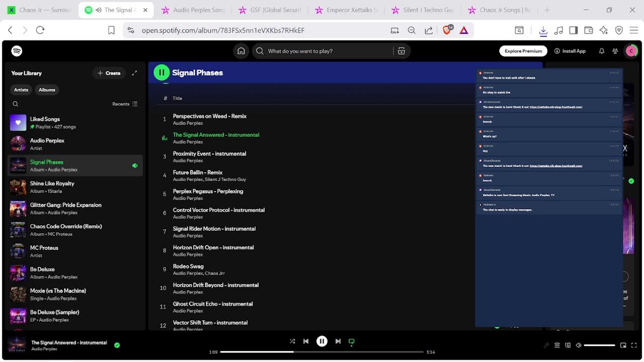Pause album with green Signal Phases button
The image size is (644, 362).
(x=162, y=72)
